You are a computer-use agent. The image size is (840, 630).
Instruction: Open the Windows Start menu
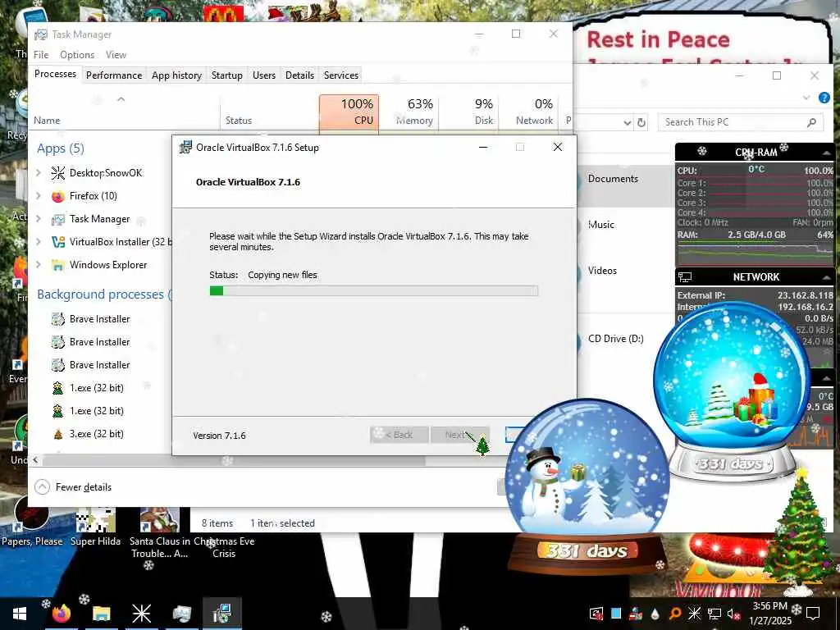[20, 614]
